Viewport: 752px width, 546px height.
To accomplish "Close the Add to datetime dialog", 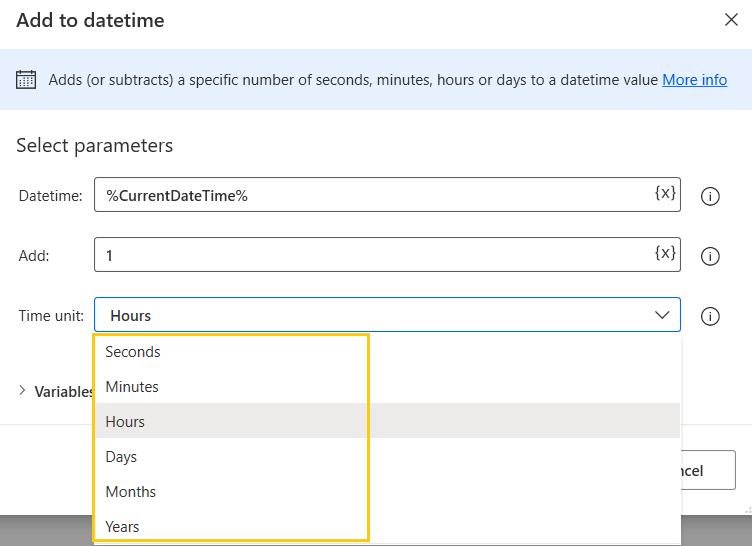I will [x=731, y=20].
